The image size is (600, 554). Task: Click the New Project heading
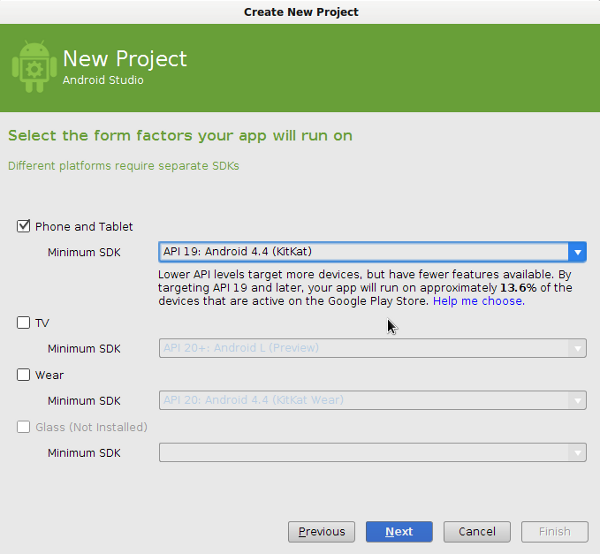pyautogui.click(x=125, y=59)
